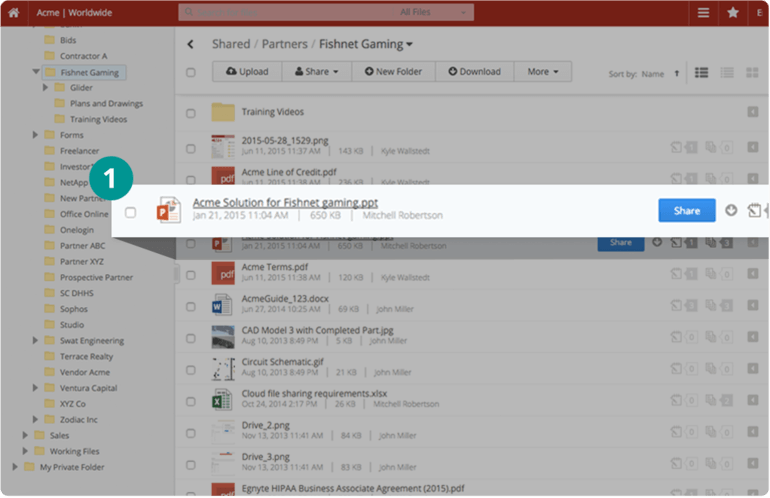Select Contractor A folder in tree
The height and width of the screenshot is (498, 770).
pyautogui.click(x=83, y=56)
